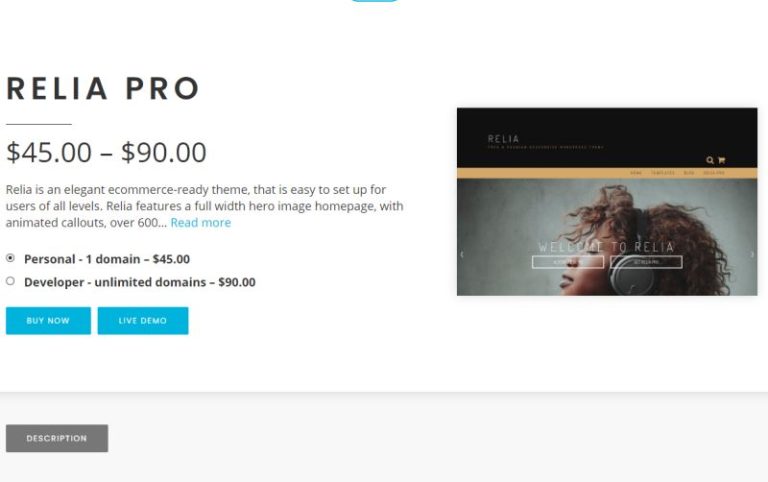Click left outlined button under Welcome to Relia
Image resolution: width=768 pixels, height=482 pixels.
click(568, 262)
